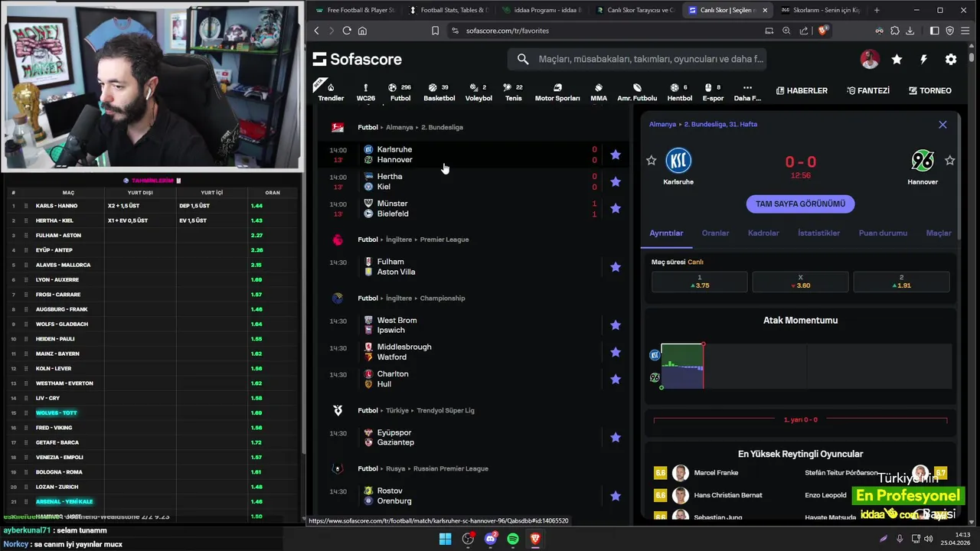Open the Windows Start menu
The height and width of the screenshot is (551, 980).
tap(445, 539)
